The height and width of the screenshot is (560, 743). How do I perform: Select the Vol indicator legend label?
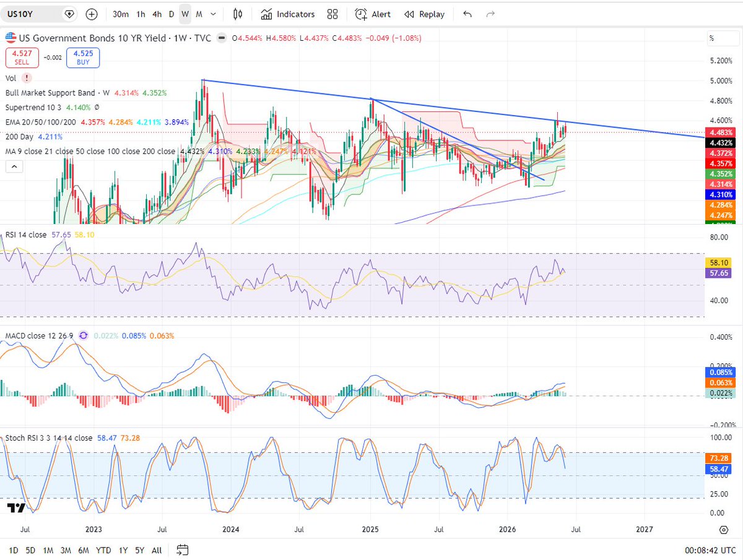coord(11,78)
